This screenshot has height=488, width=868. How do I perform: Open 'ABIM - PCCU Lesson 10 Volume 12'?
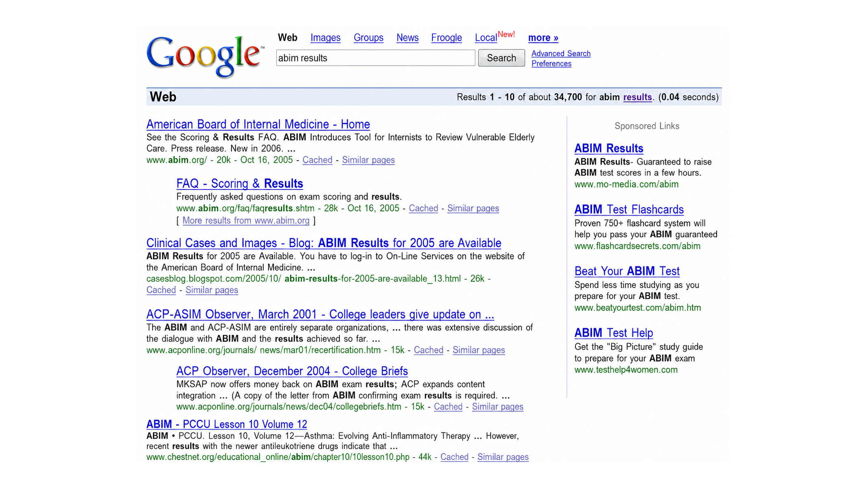pyautogui.click(x=227, y=424)
